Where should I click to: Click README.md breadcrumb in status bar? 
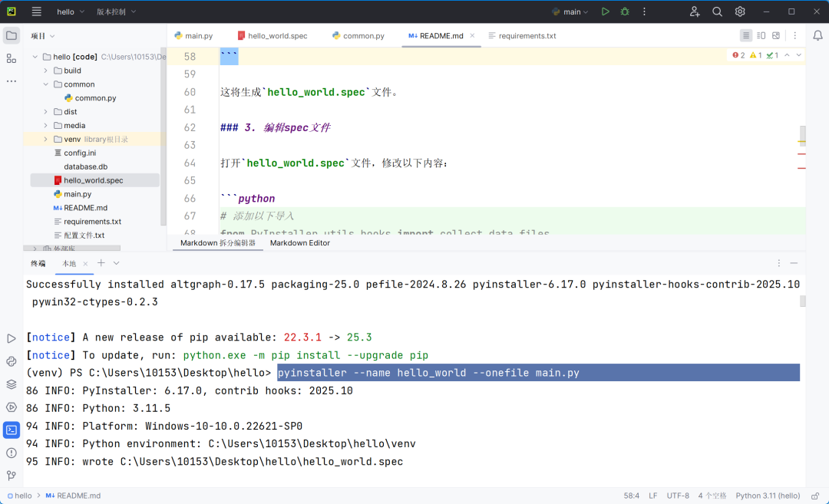(x=73, y=496)
